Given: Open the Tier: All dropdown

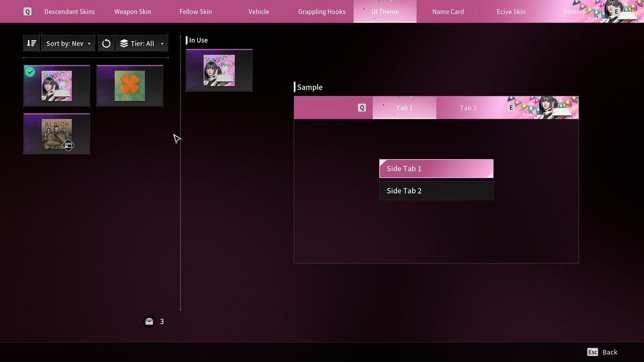Looking at the screenshot, I should click(142, 43).
